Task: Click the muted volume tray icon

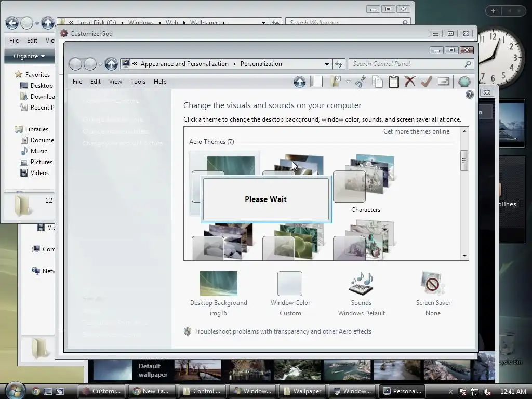Action: [x=487, y=392]
